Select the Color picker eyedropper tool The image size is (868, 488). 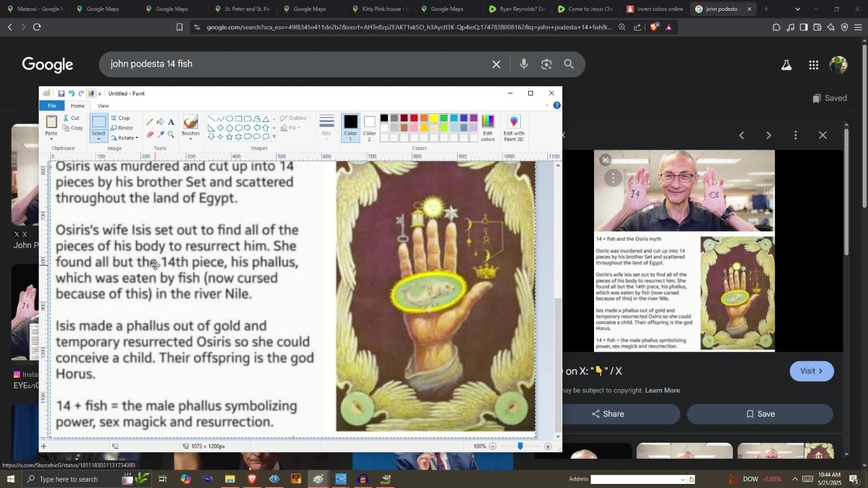[160, 134]
